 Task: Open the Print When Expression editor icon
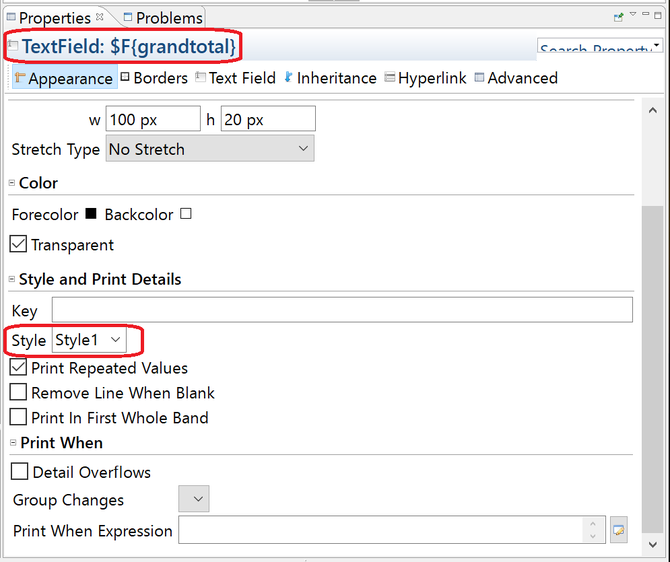[x=618, y=530]
